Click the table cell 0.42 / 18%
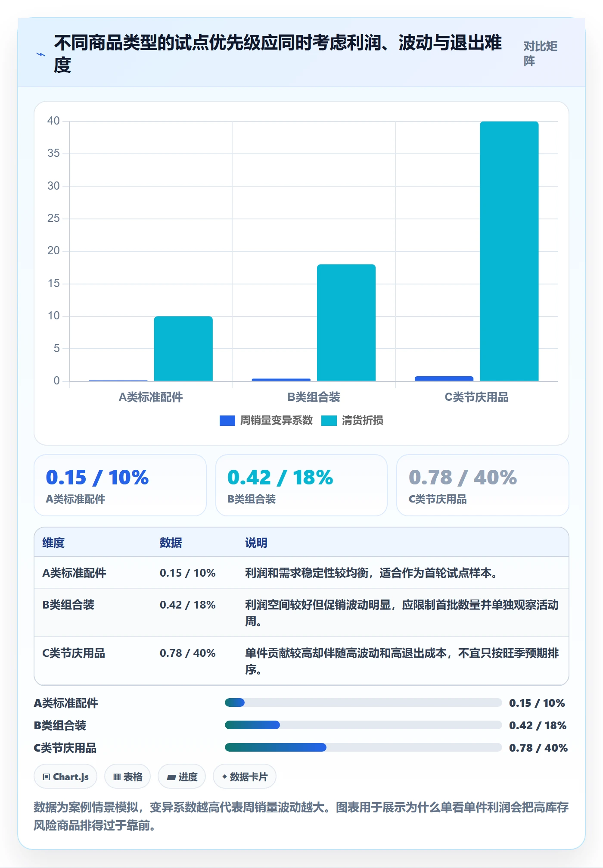603x868 pixels. (x=188, y=605)
